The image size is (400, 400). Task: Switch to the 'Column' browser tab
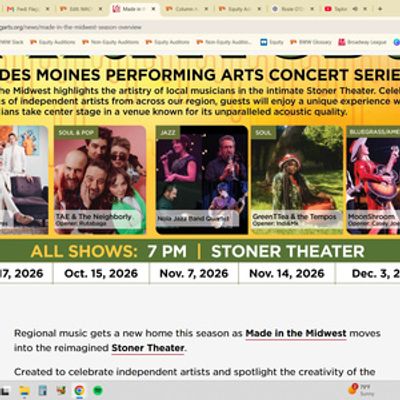click(186, 9)
